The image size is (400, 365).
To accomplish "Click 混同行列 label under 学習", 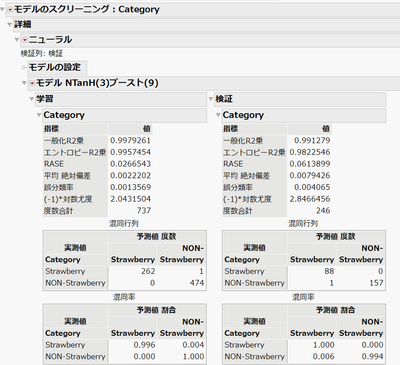I will [x=124, y=223].
